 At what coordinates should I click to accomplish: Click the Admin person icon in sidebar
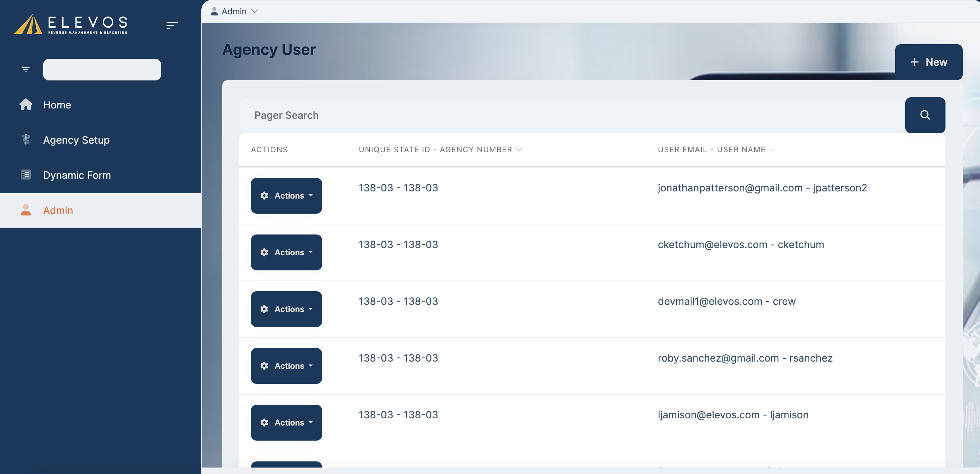click(x=26, y=210)
